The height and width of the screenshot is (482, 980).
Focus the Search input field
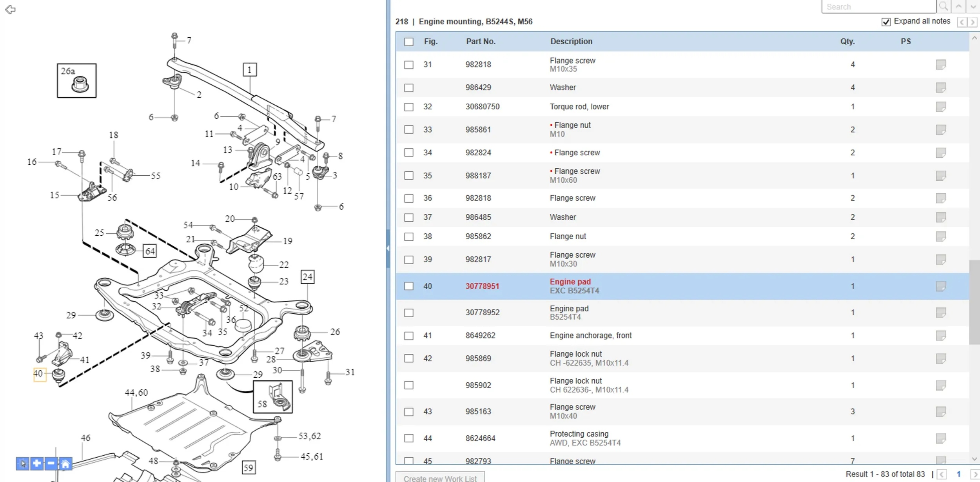[878, 7]
